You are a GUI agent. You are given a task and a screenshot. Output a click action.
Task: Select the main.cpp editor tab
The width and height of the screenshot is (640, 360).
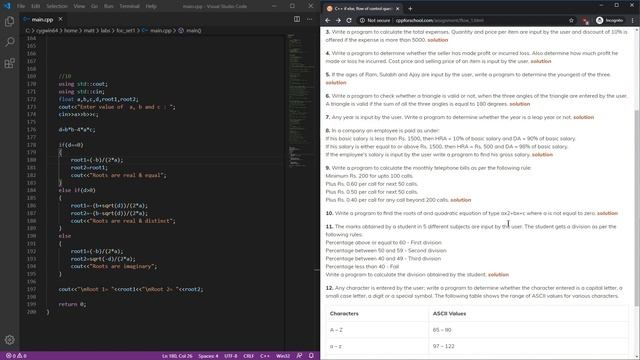(42, 19)
